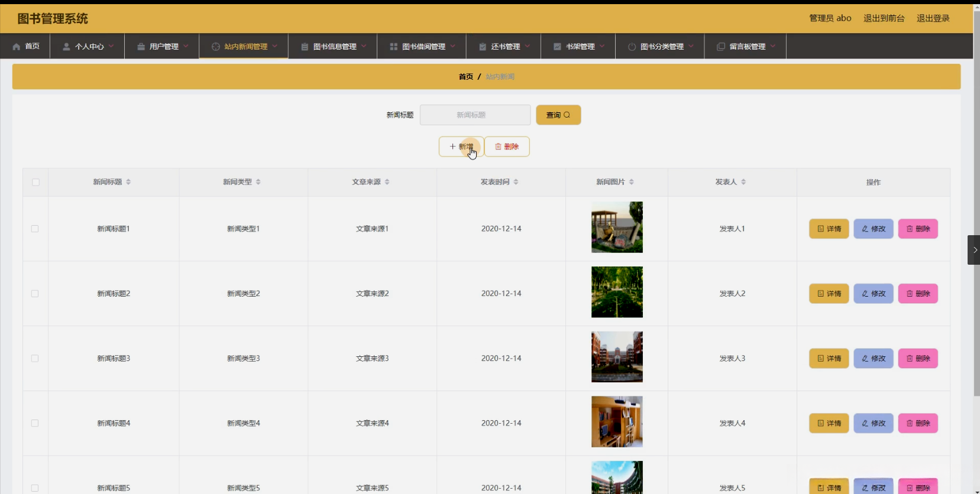Click the sort arrows beside 新闻类型 column
This screenshot has height=494, width=980.
[x=258, y=182]
